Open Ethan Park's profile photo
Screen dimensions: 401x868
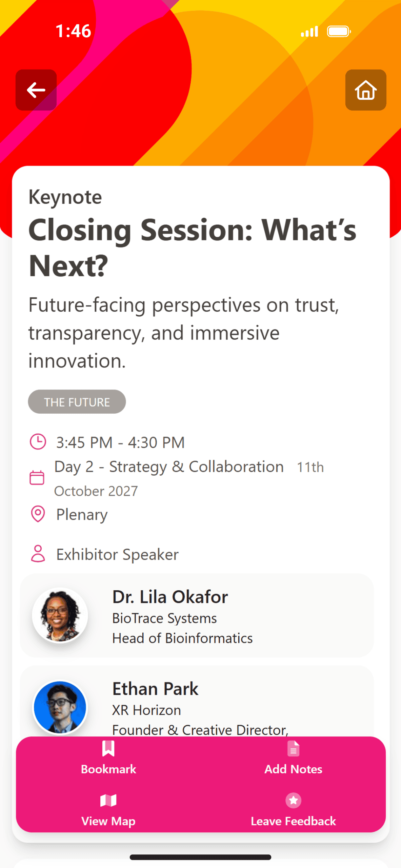point(60,707)
